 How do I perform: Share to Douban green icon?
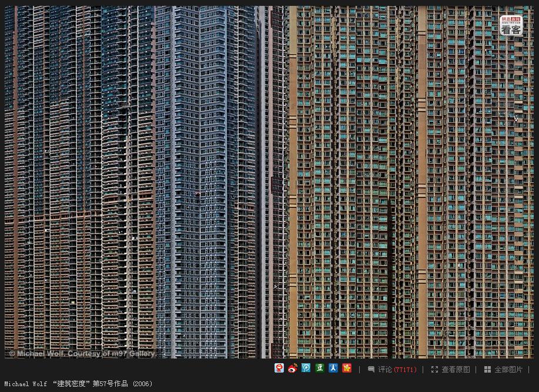click(320, 368)
